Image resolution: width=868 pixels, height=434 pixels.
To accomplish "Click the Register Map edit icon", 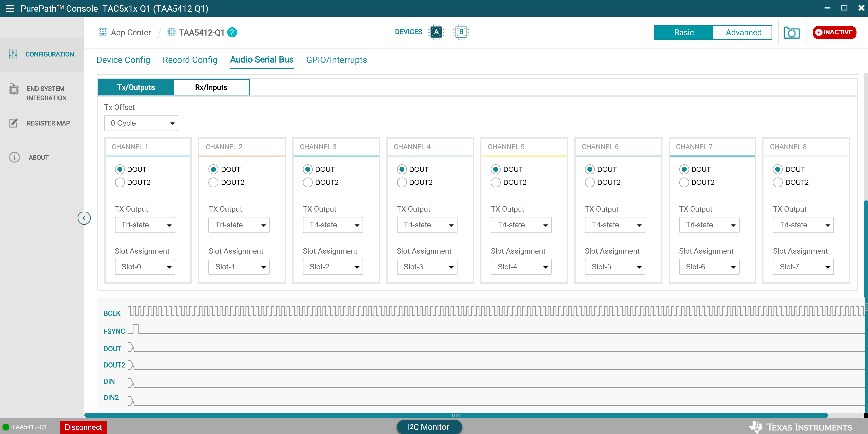I will (13, 123).
